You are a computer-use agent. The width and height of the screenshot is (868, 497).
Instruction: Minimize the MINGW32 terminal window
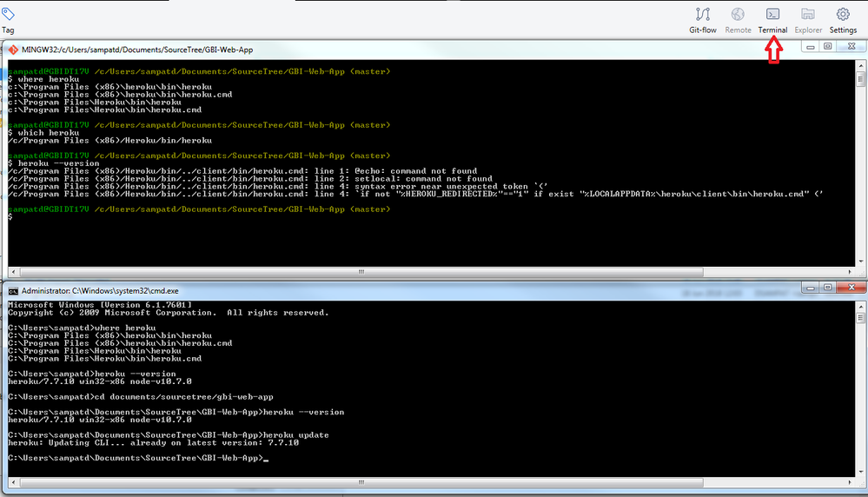tap(811, 47)
